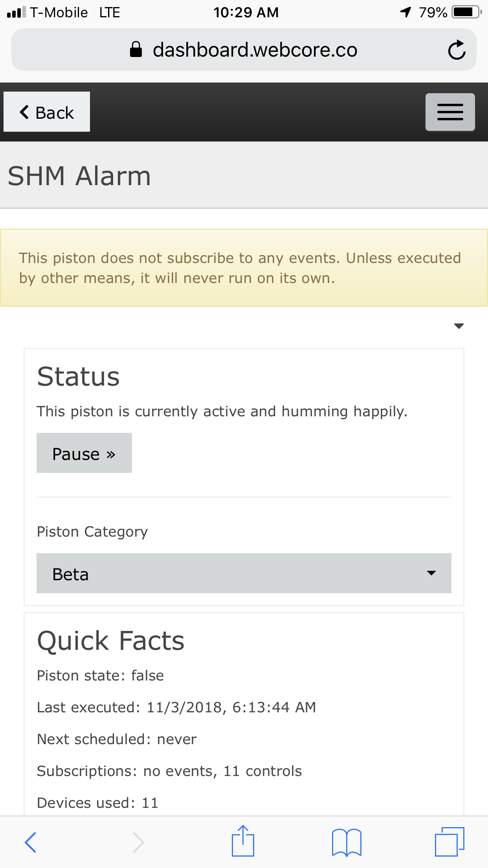Pause the piston

84,453
